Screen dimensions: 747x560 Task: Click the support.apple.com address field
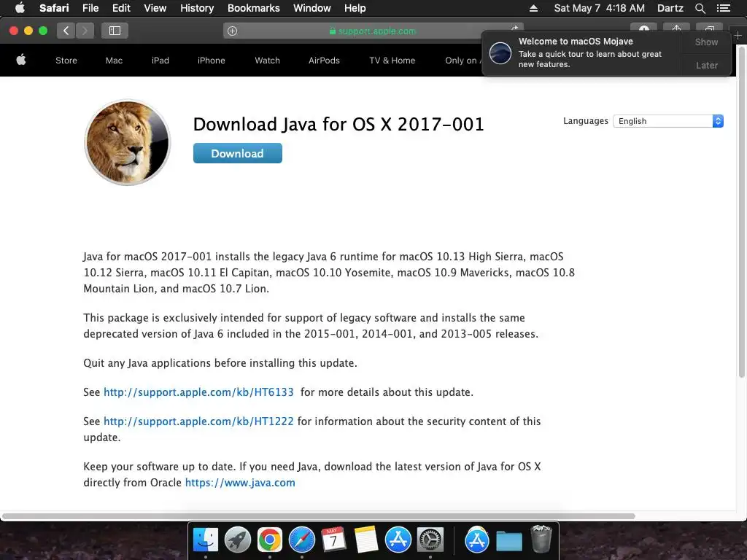point(373,31)
